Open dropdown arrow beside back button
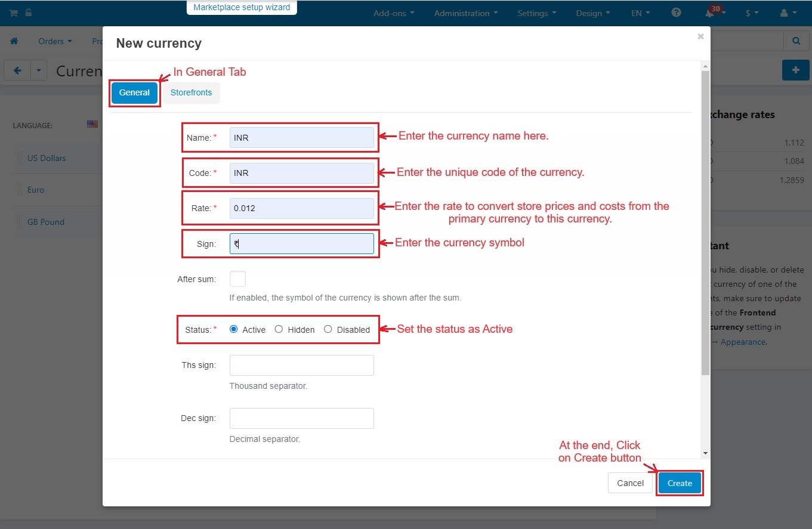The image size is (812, 529). 38,70
